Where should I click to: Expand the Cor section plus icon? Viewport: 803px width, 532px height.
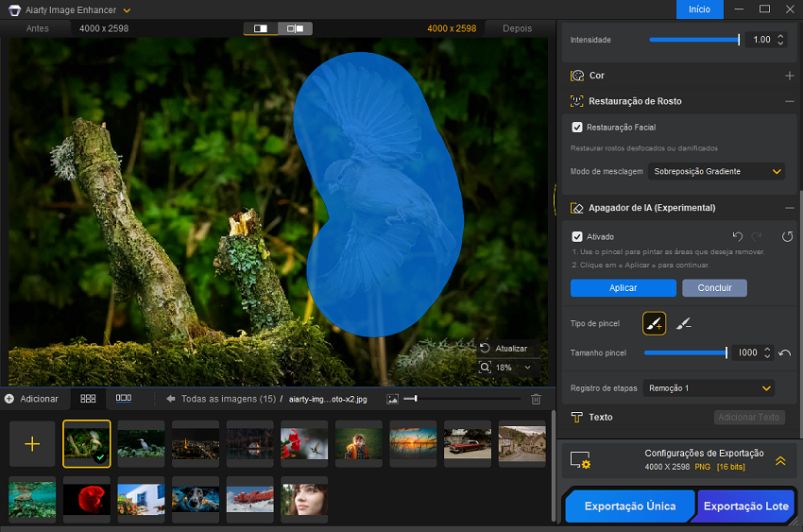click(789, 76)
